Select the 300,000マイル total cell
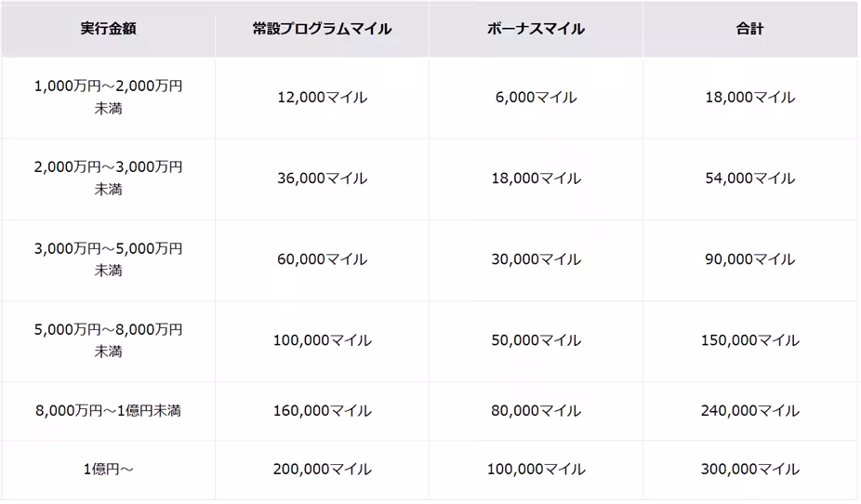The width and height of the screenshot is (861, 504). pos(749,470)
